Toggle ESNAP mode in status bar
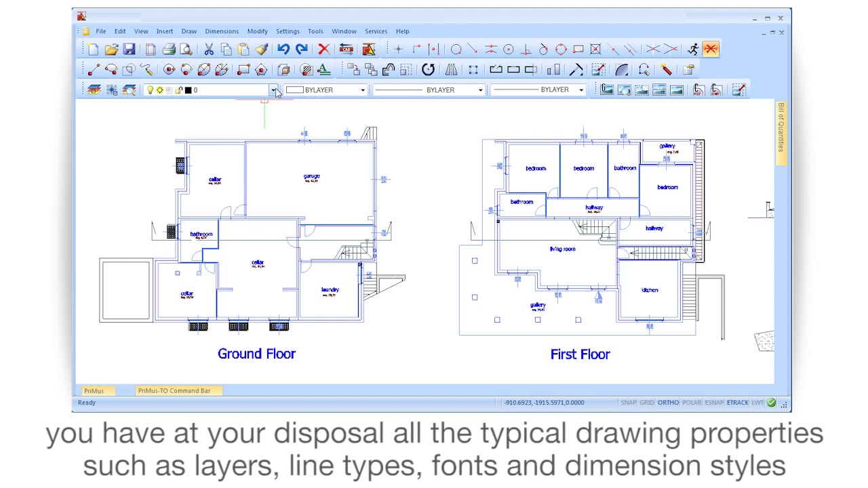 (x=714, y=403)
